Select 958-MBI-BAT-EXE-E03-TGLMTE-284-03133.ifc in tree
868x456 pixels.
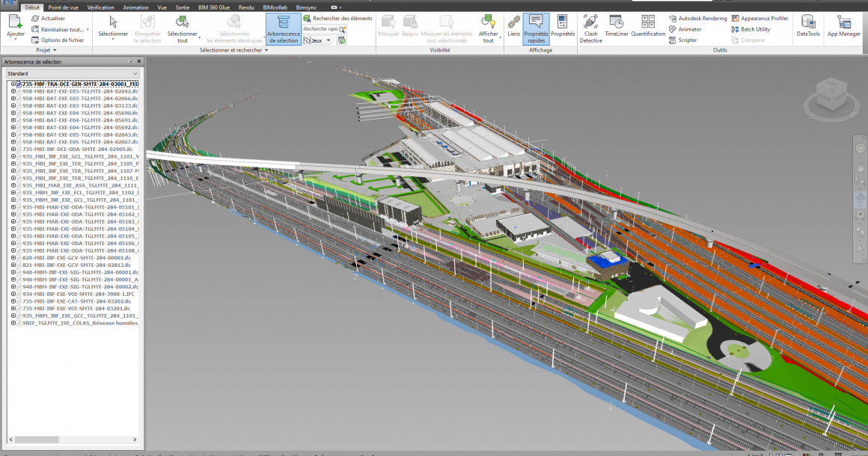pyautogui.click(x=80, y=105)
